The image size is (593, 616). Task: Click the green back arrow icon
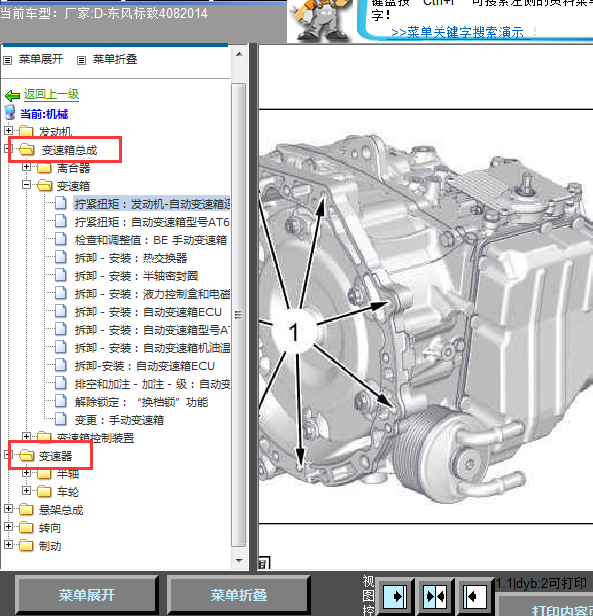[13, 95]
